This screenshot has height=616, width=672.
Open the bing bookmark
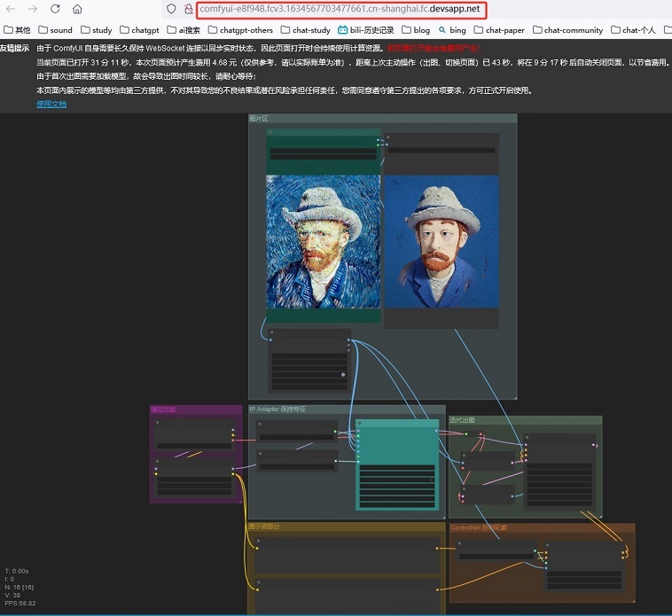[452, 30]
